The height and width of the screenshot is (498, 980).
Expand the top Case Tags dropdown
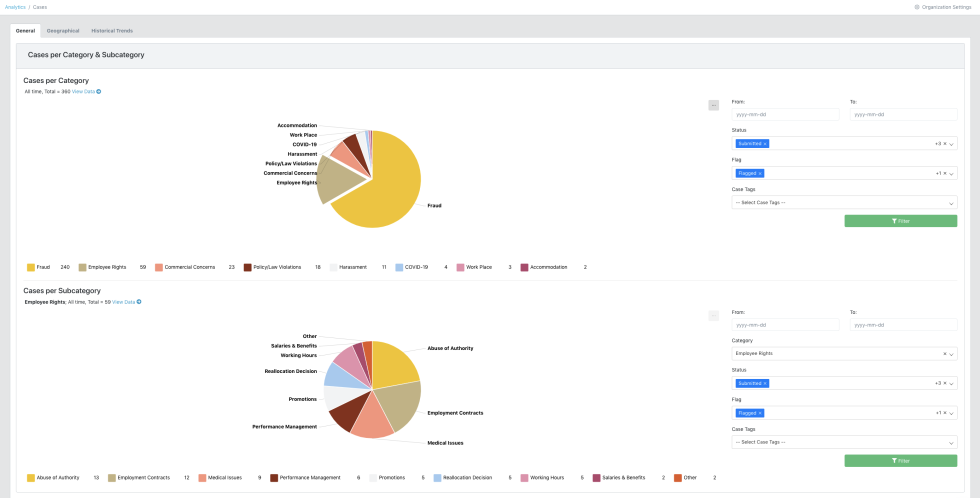pos(952,203)
